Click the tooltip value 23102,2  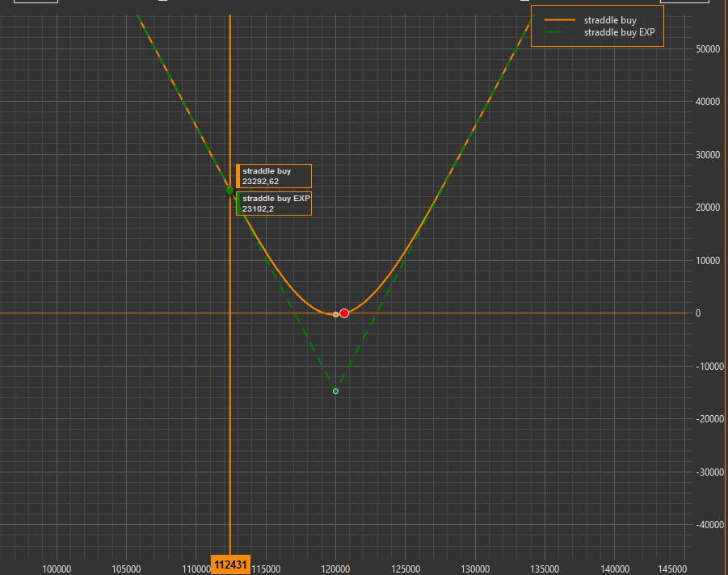(258, 209)
